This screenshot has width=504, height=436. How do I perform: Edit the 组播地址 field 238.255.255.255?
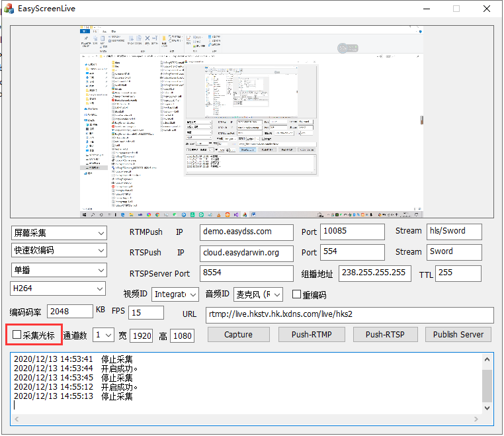pos(375,273)
